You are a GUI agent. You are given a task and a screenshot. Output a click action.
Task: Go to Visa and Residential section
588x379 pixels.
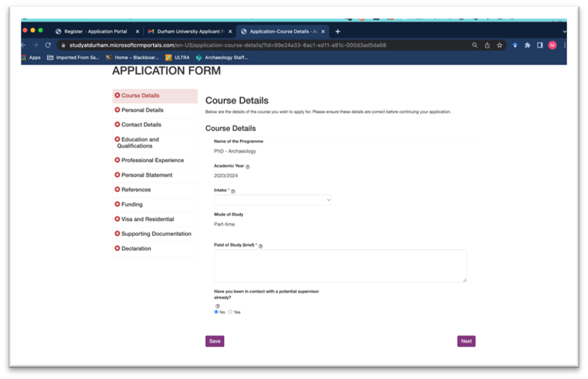155,219
